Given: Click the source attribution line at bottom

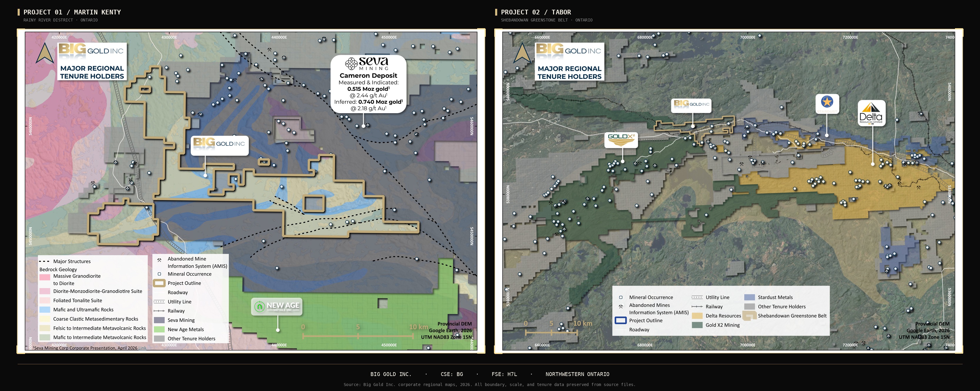Looking at the screenshot, I should tap(490, 385).
